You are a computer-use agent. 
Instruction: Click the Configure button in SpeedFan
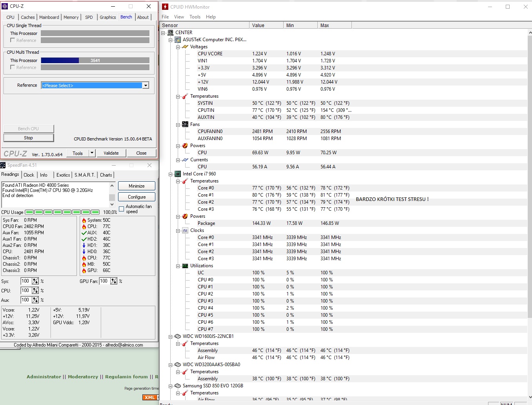pos(137,197)
